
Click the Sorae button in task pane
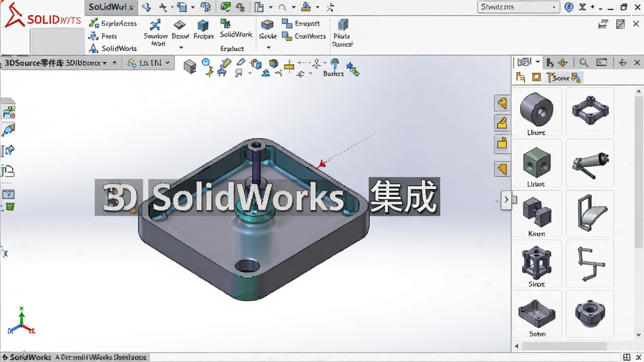(564, 77)
